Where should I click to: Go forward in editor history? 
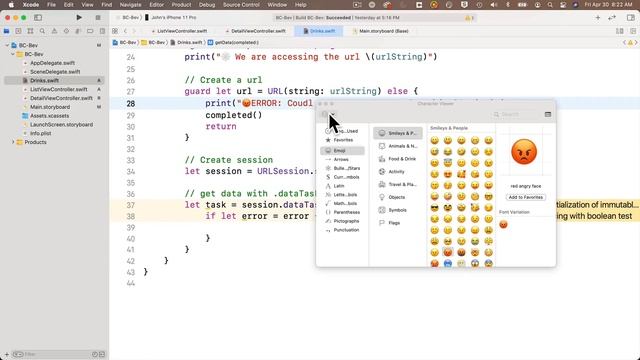click(x=134, y=31)
